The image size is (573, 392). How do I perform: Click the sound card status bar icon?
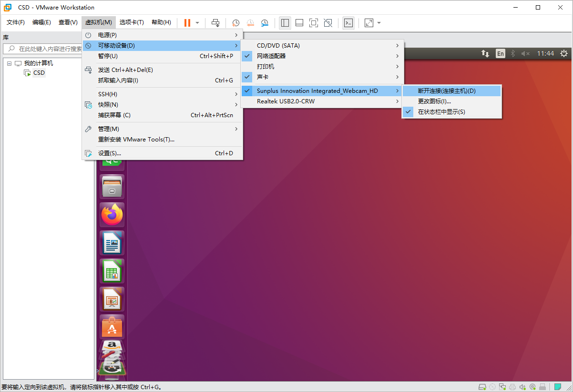coord(522,387)
